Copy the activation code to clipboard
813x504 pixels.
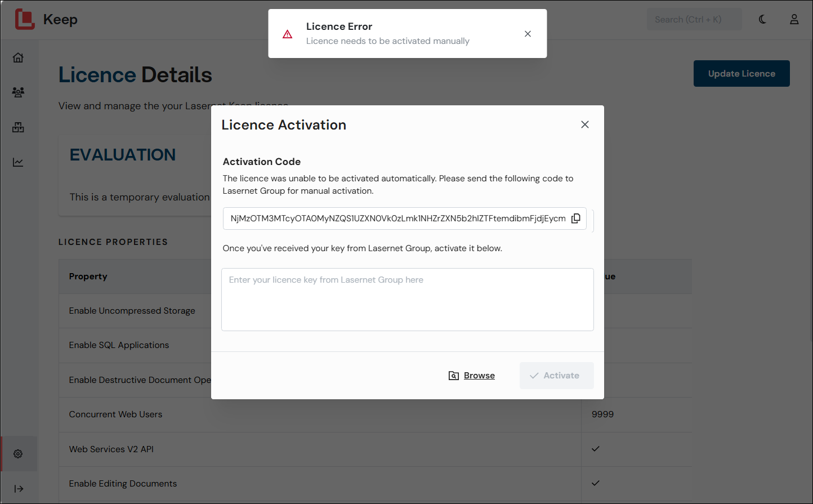click(x=576, y=218)
